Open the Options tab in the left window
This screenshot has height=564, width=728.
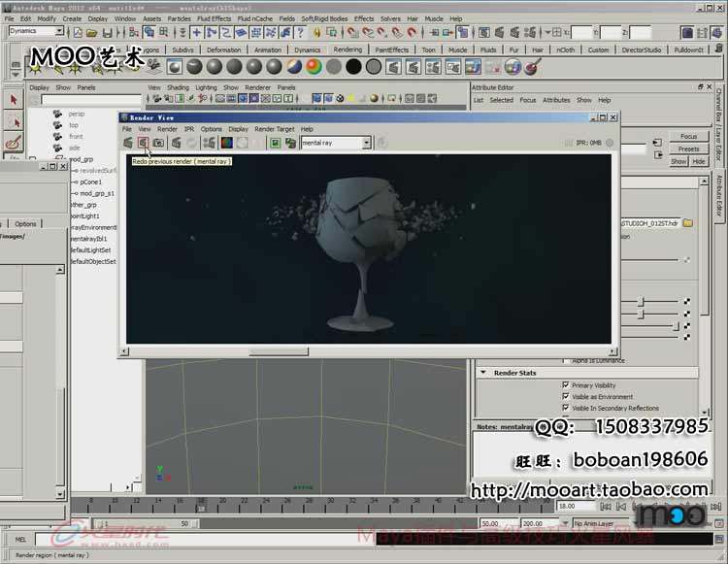coord(25,223)
